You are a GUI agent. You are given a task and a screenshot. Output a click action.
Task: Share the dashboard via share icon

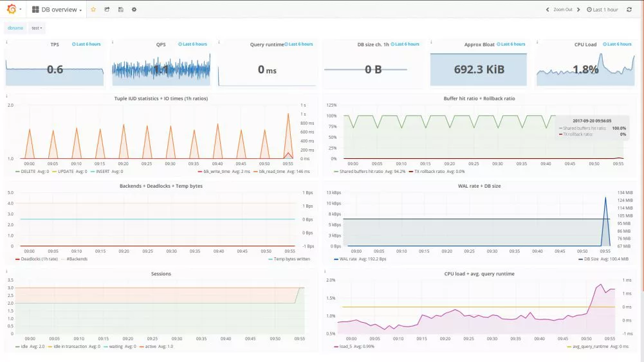pyautogui.click(x=107, y=10)
